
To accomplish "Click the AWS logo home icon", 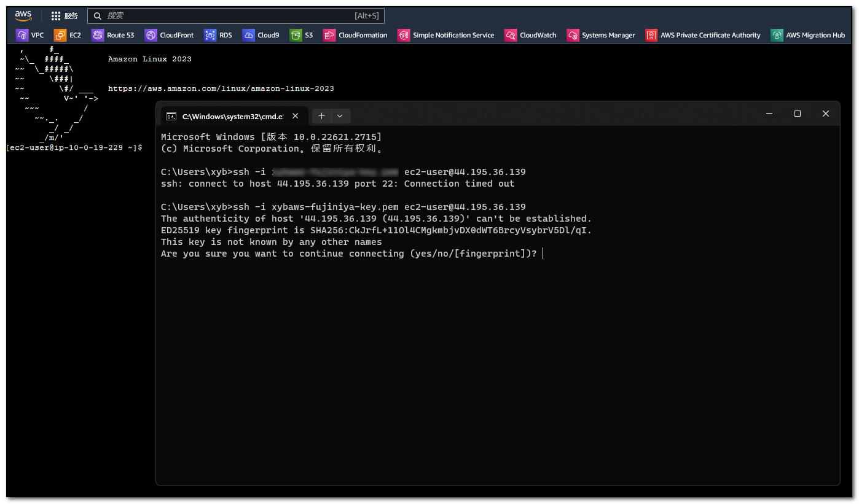I will [23, 15].
